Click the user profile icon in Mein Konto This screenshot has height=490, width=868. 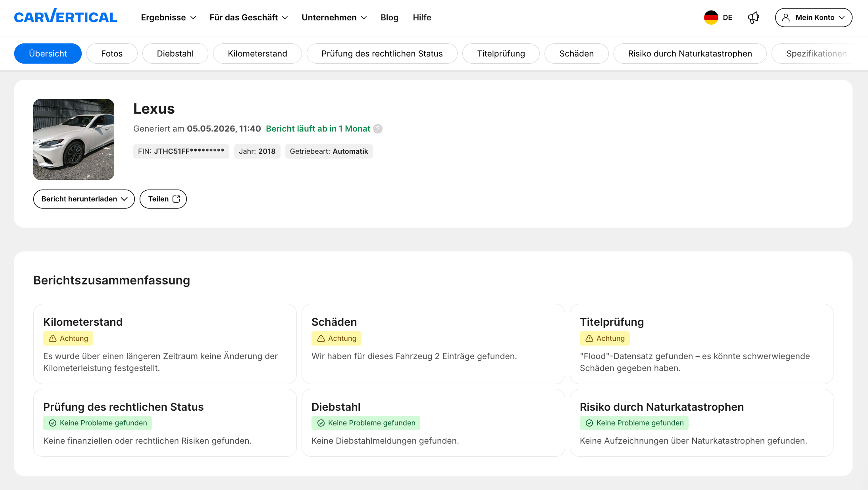click(x=786, y=17)
